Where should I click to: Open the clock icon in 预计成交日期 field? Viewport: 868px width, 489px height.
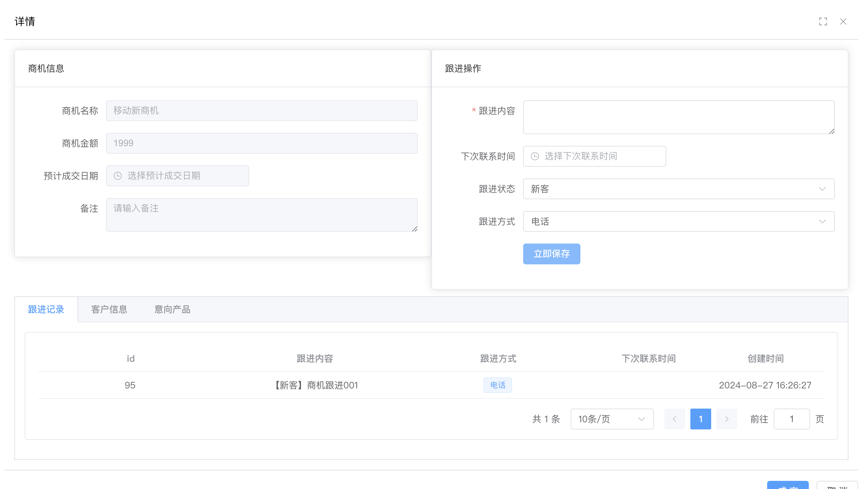coord(117,175)
